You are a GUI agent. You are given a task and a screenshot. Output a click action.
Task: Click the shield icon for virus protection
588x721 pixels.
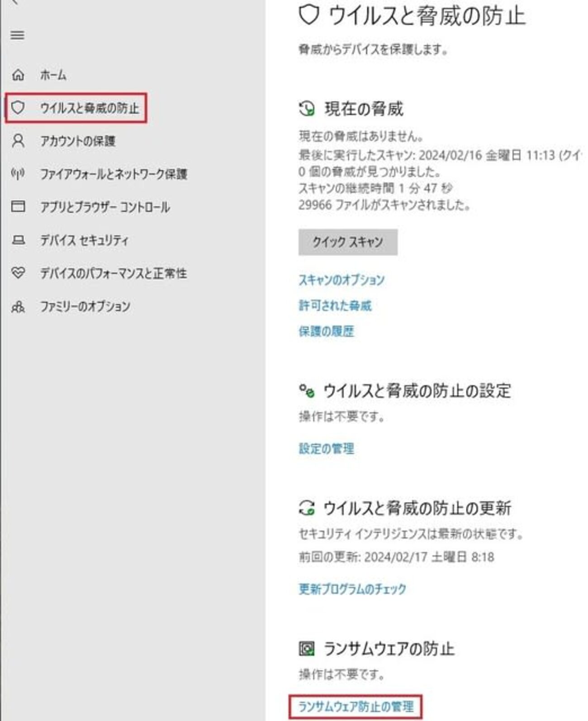18,108
